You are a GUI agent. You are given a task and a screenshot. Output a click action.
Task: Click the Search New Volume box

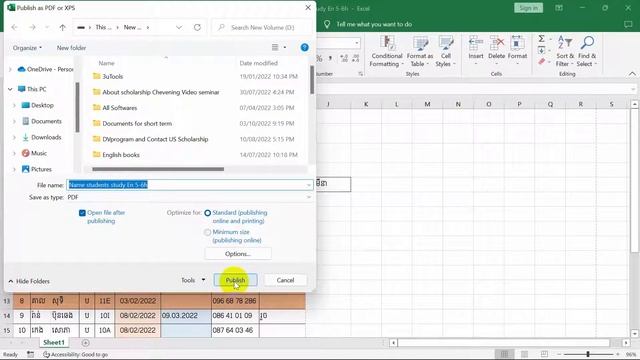262,27
